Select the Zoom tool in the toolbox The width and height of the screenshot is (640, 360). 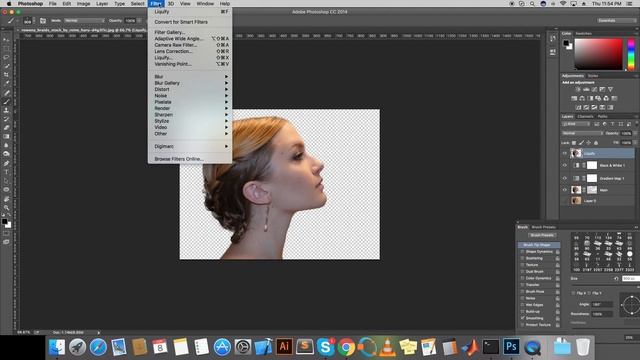(6, 207)
